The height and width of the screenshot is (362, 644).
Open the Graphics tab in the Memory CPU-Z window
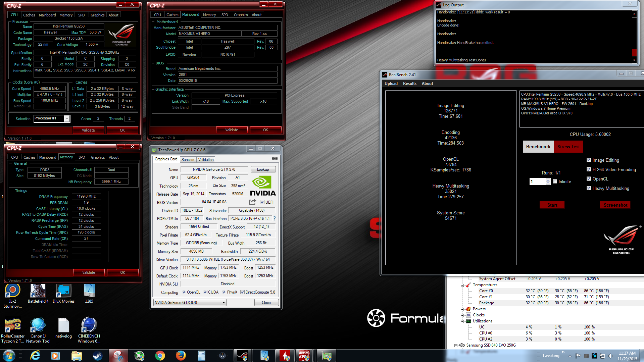(x=98, y=157)
